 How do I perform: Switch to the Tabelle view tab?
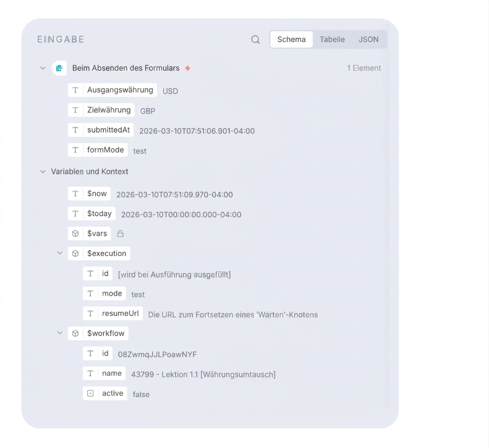pos(332,40)
